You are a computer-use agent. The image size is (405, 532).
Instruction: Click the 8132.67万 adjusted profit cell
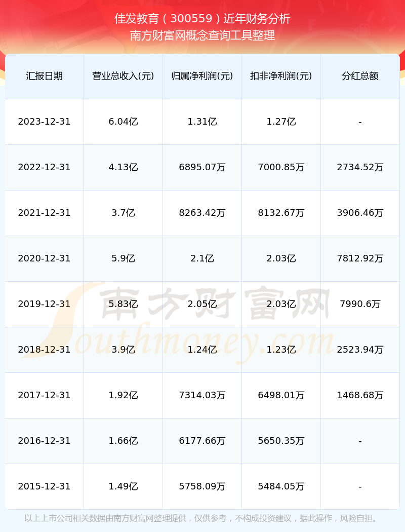pos(281,213)
